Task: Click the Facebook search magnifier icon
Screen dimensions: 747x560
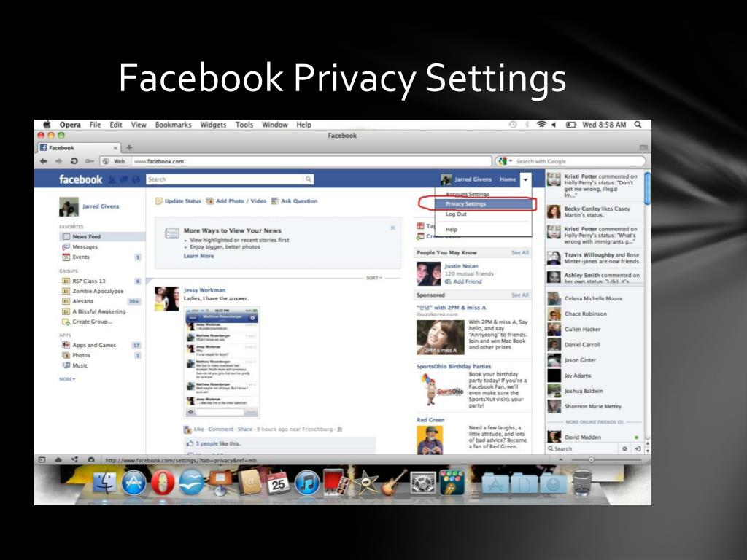Action: (x=309, y=179)
